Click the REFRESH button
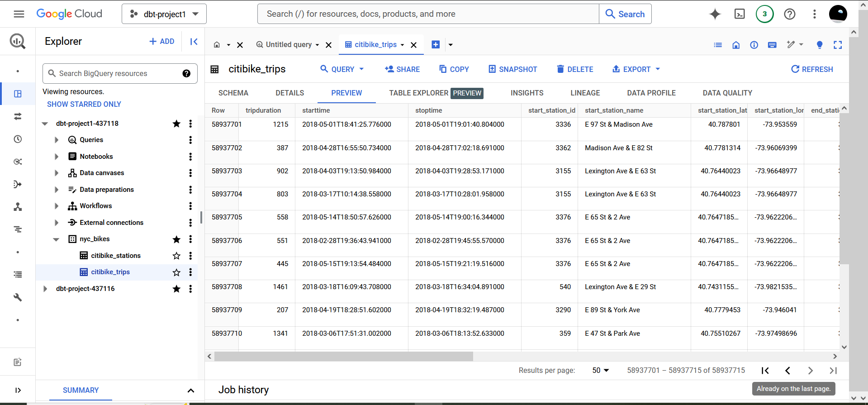 (x=812, y=69)
